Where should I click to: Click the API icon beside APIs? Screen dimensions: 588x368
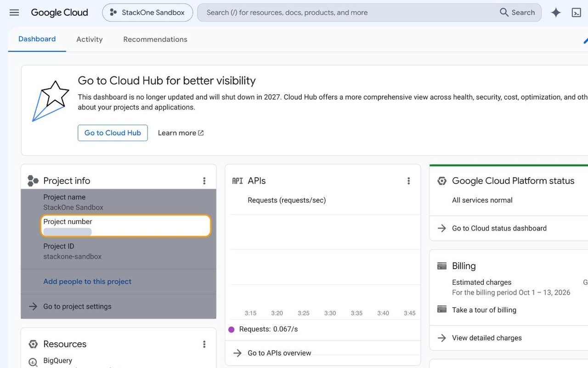(237, 181)
